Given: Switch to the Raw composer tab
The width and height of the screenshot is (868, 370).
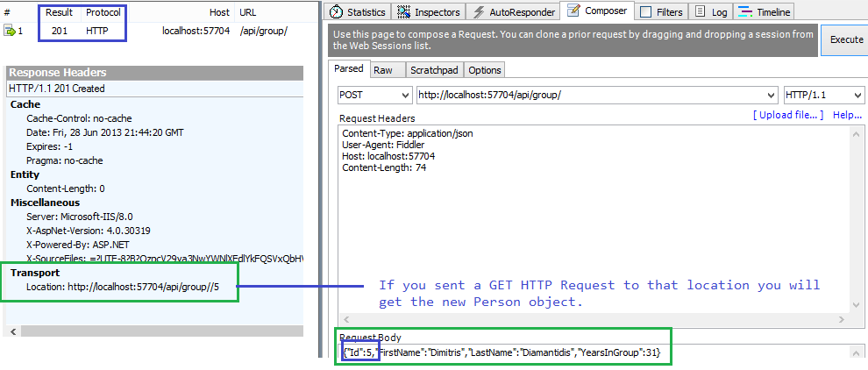Looking at the screenshot, I should tap(383, 70).
